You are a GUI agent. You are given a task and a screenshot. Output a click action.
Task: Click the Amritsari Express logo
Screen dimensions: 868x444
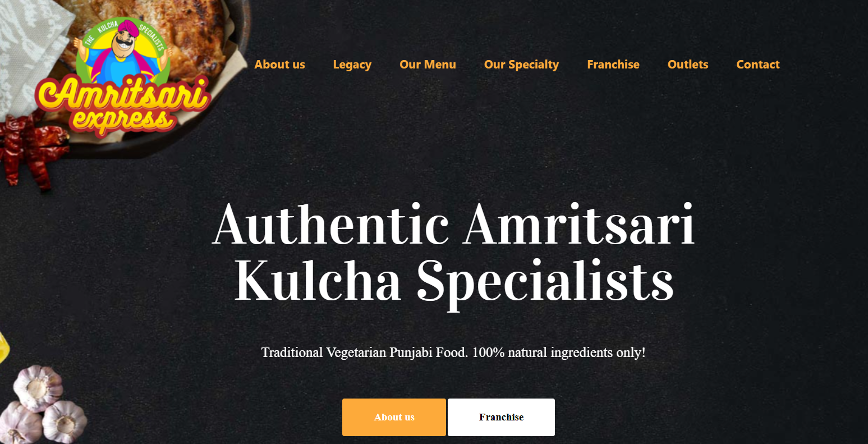[x=122, y=77]
